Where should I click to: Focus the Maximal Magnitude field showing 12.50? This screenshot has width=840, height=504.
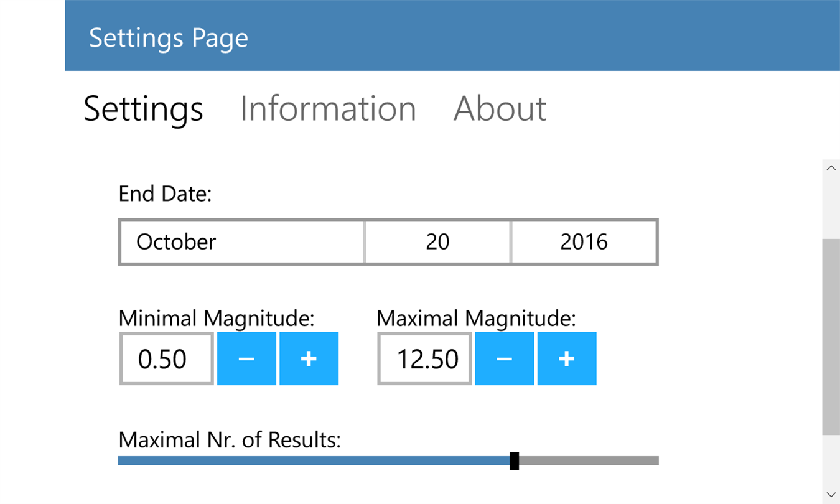[424, 358]
